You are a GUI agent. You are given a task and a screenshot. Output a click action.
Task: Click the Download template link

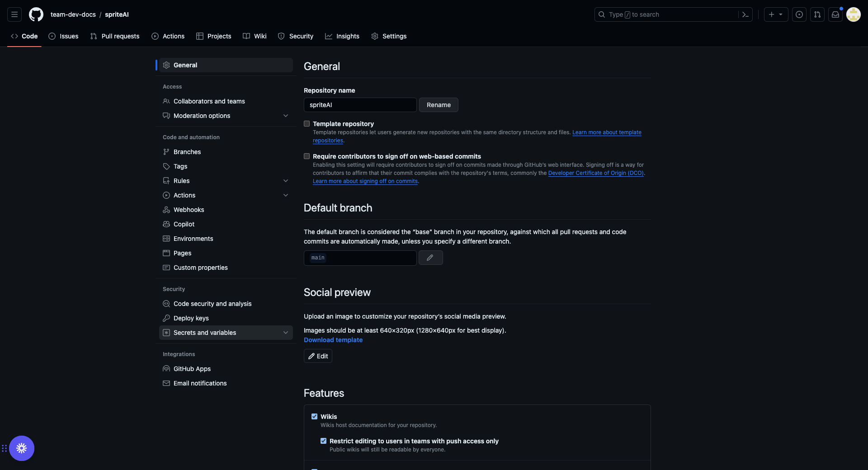[x=333, y=340]
